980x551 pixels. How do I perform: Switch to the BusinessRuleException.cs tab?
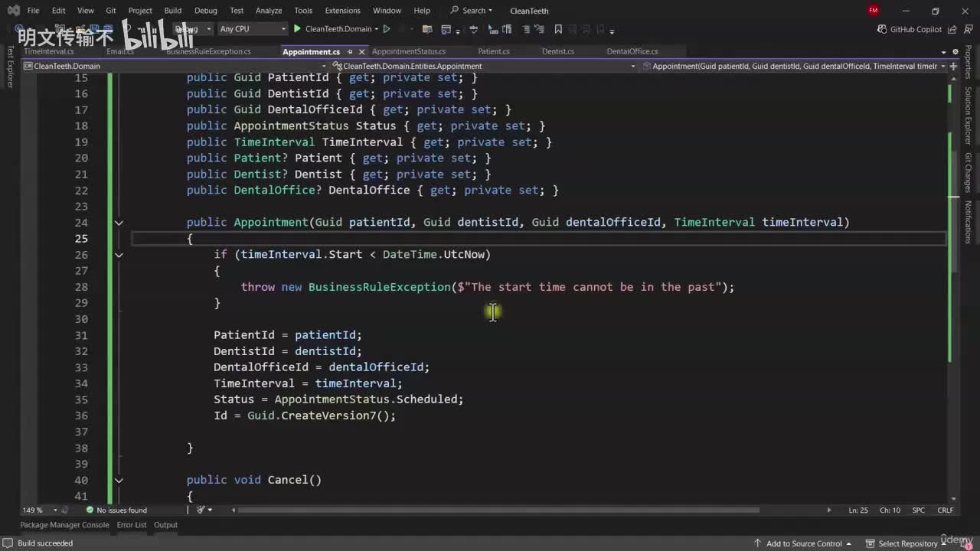[x=208, y=51]
